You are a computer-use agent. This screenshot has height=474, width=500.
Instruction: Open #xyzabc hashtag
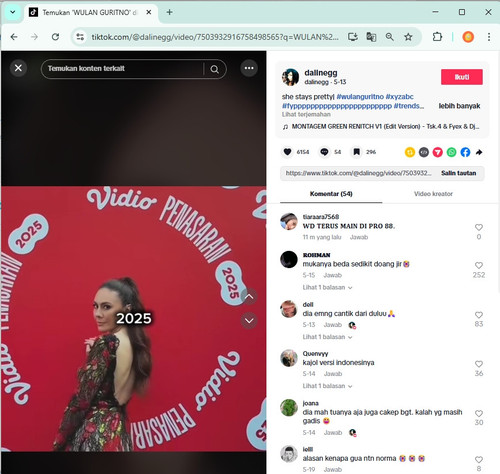[399, 97]
